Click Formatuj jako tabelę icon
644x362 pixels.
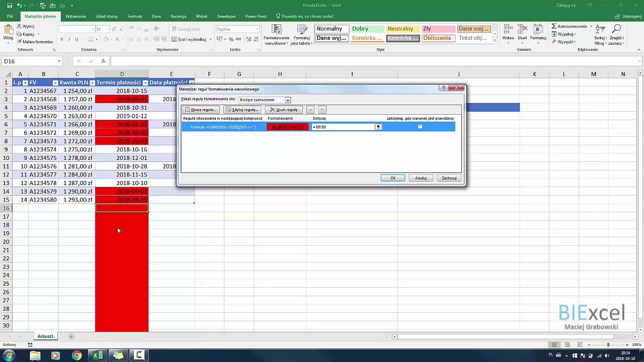[302, 29]
